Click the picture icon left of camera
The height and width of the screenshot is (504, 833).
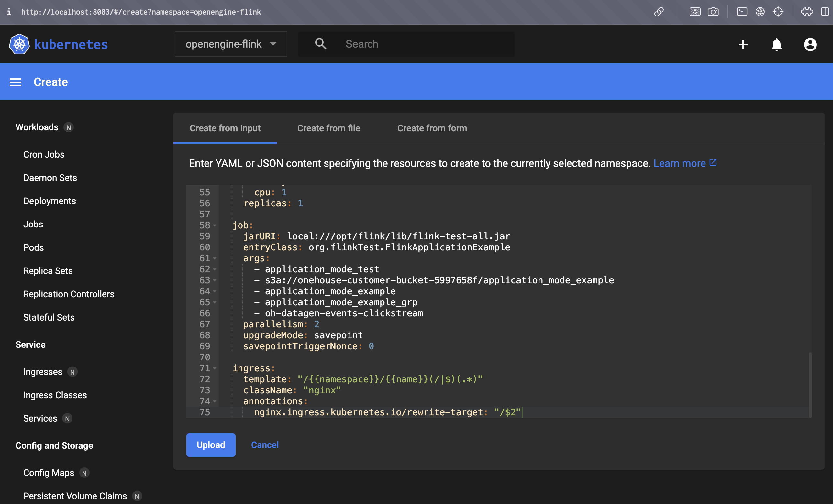tap(695, 12)
